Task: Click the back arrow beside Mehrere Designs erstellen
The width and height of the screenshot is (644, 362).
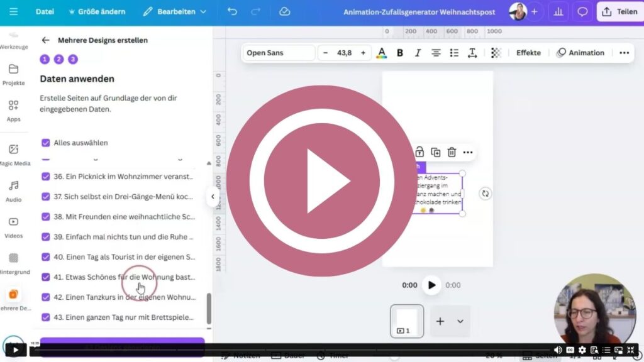Action: [45, 40]
